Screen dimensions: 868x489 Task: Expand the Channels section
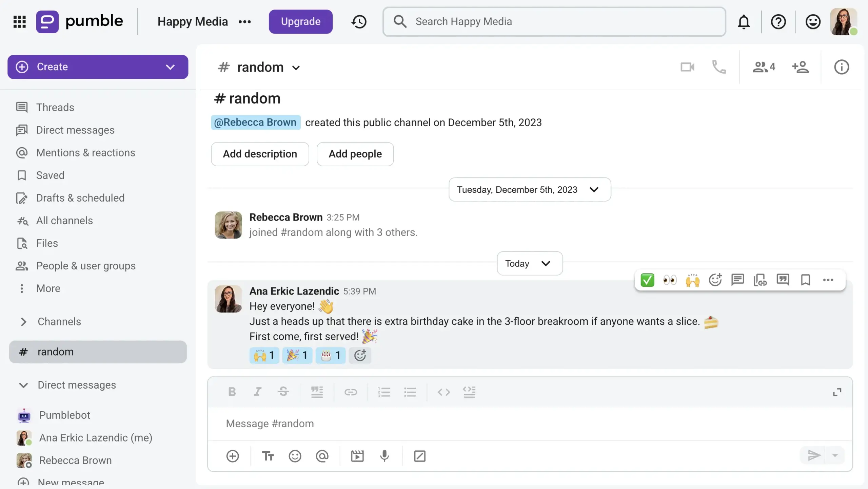point(23,321)
